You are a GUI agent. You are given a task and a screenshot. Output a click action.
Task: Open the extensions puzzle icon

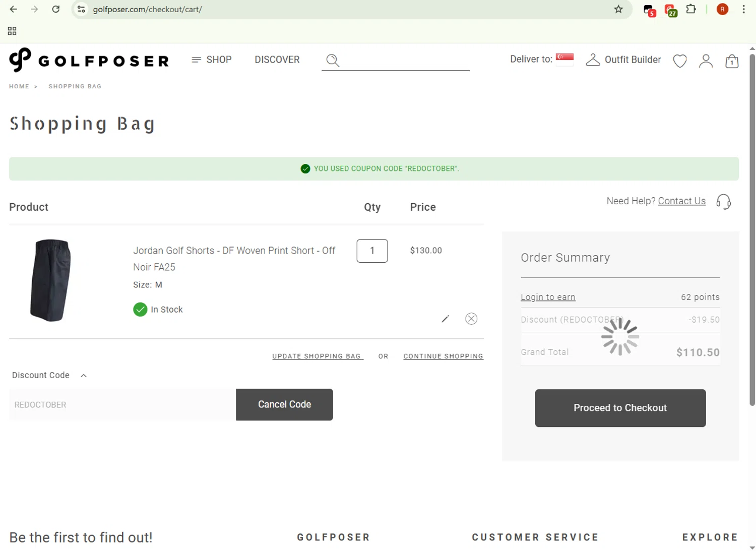point(691,9)
